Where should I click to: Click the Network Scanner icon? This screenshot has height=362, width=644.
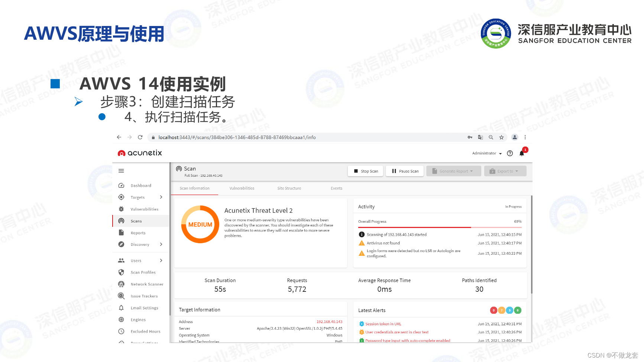point(121,284)
